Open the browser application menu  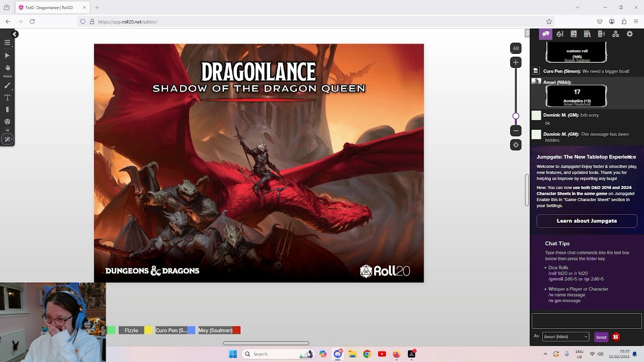point(636,22)
